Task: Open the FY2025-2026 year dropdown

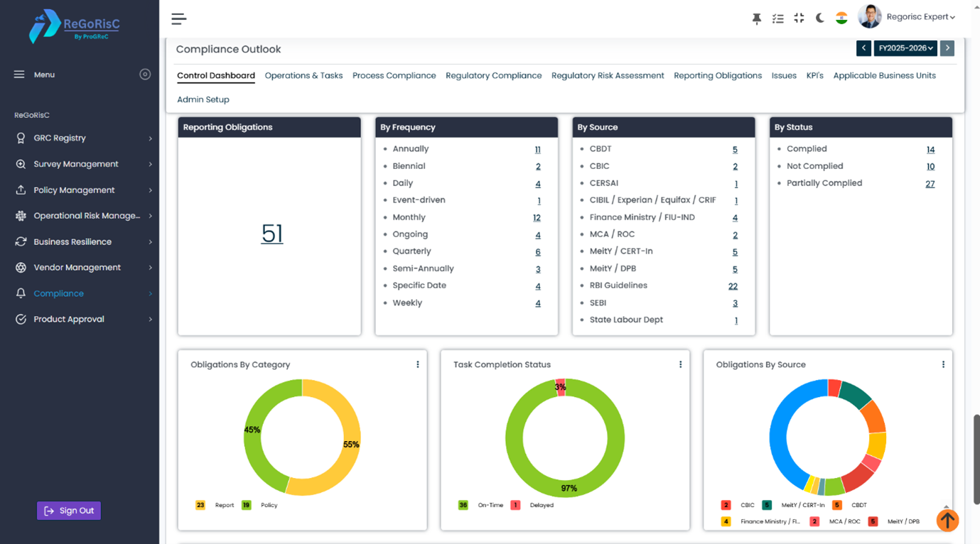Action: click(905, 48)
